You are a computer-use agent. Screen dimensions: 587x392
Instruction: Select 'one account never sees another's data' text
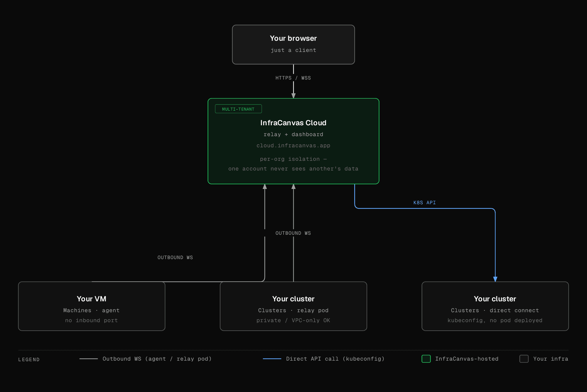(x=293, y=169)
